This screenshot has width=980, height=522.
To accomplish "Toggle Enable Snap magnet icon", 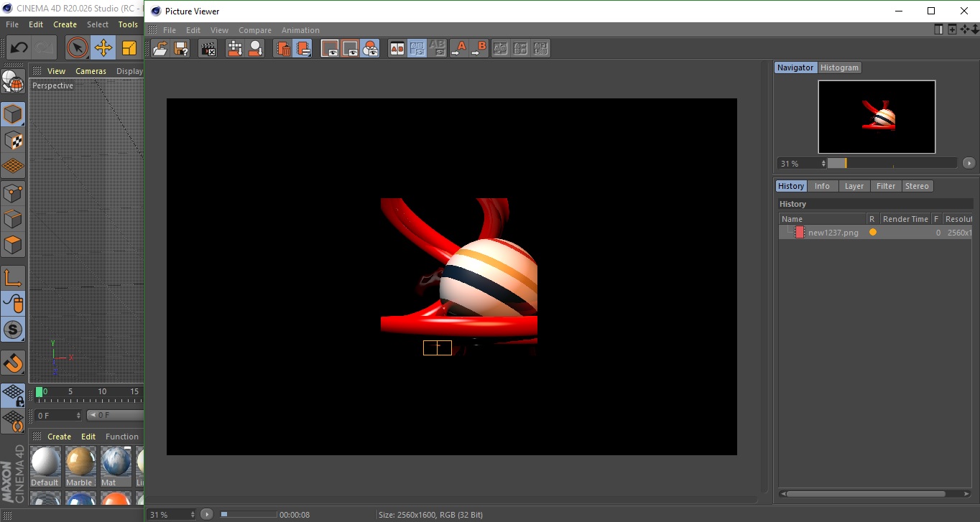I will [13, 363].
